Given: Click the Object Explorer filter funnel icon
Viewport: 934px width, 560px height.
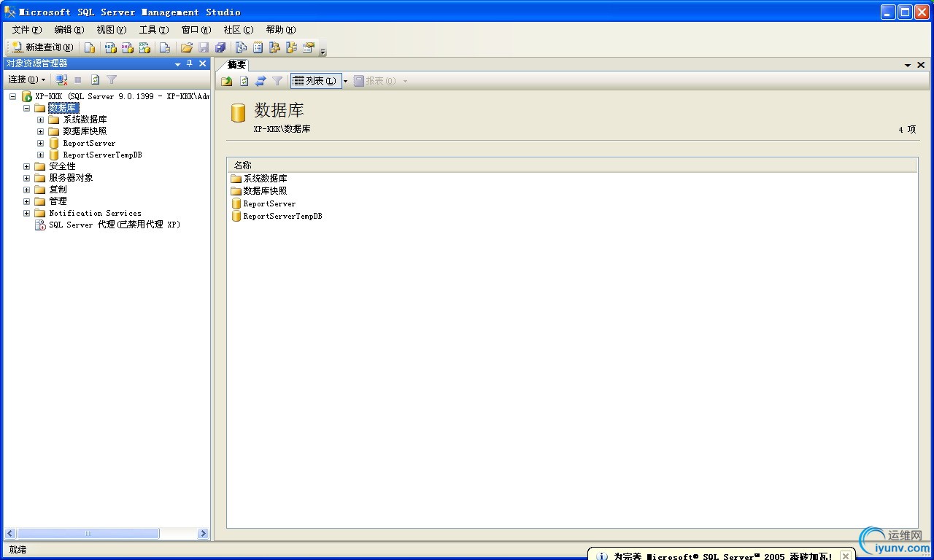Looking at the screenshot, I should pyautogui.click(x=112, y=79).
